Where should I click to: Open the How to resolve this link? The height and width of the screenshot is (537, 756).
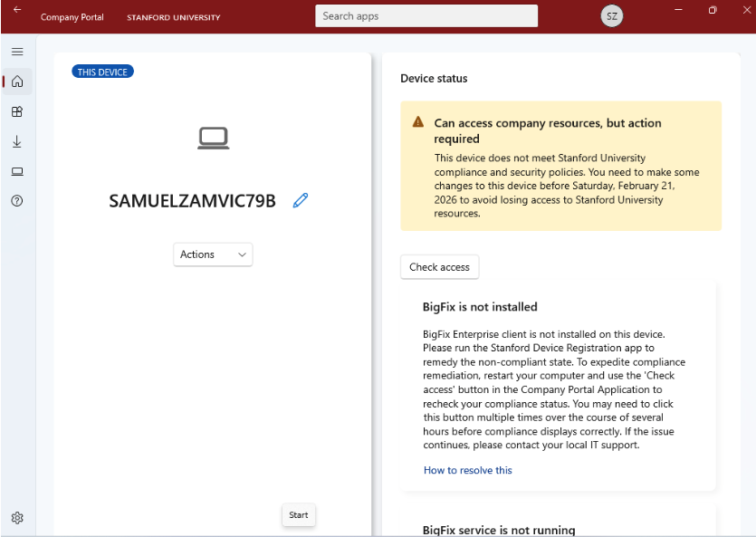[467, 470]
